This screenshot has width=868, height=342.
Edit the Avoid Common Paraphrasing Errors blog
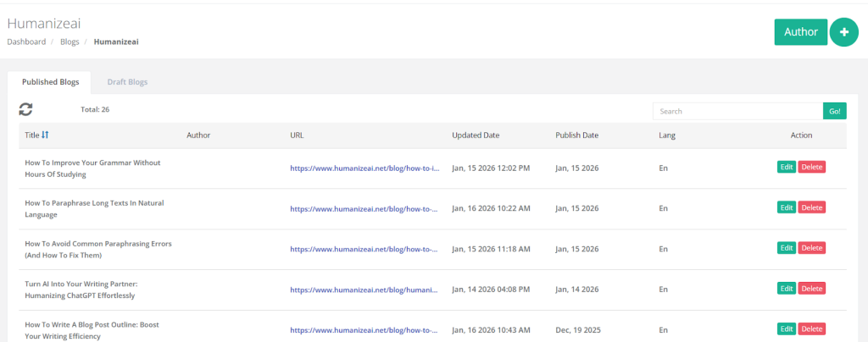pos(787,248)
